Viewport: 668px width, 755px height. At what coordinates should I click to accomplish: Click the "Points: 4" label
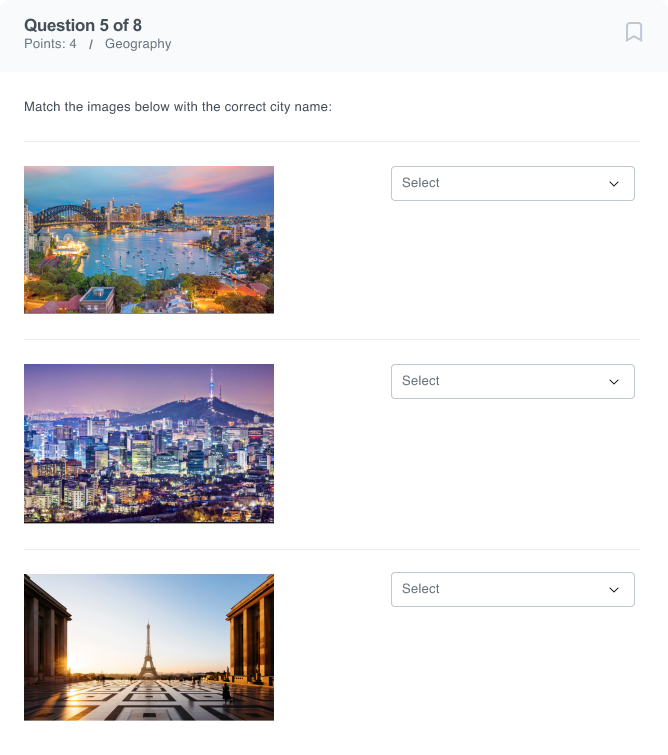[50, 44]
